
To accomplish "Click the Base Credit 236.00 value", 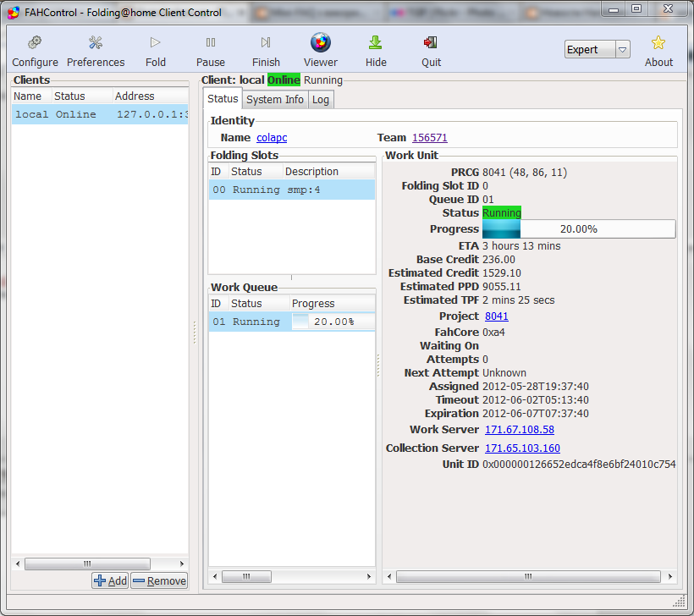I will 498,259.
